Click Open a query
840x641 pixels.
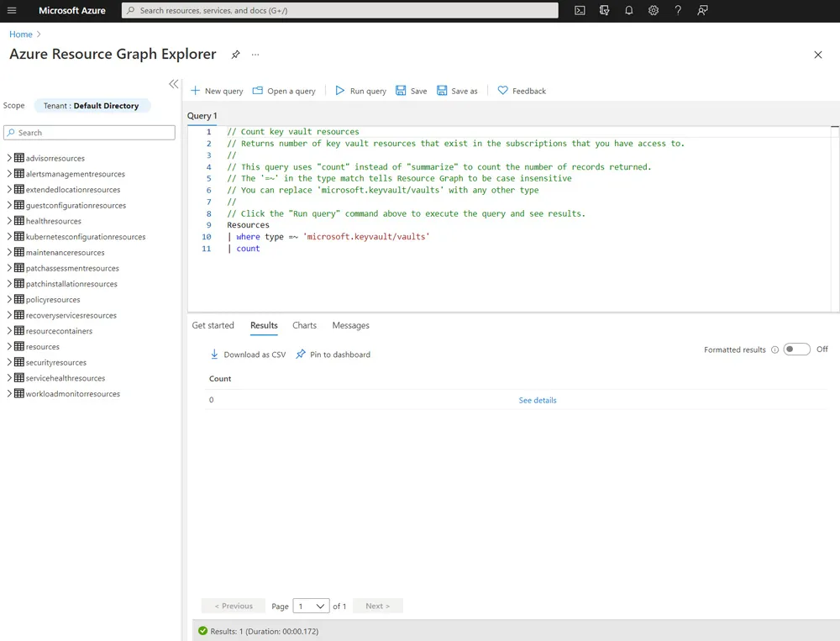coord(284,91)
